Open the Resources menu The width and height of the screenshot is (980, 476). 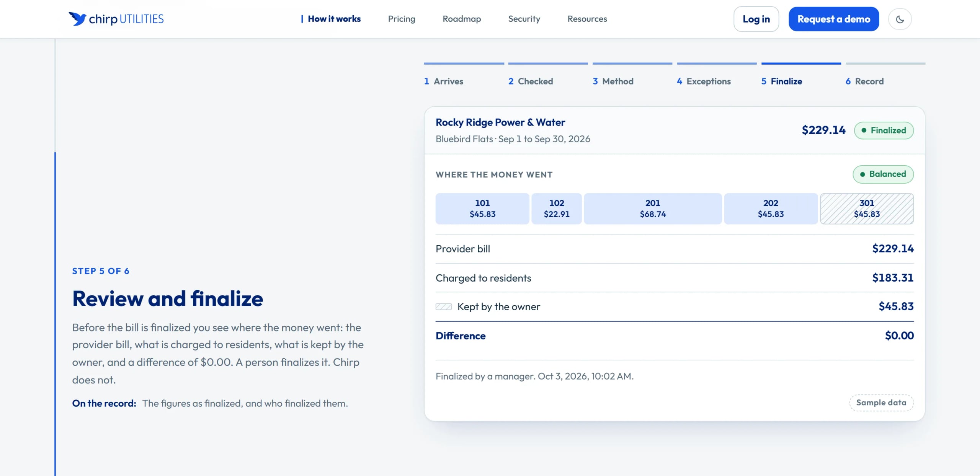click(587, 19)
